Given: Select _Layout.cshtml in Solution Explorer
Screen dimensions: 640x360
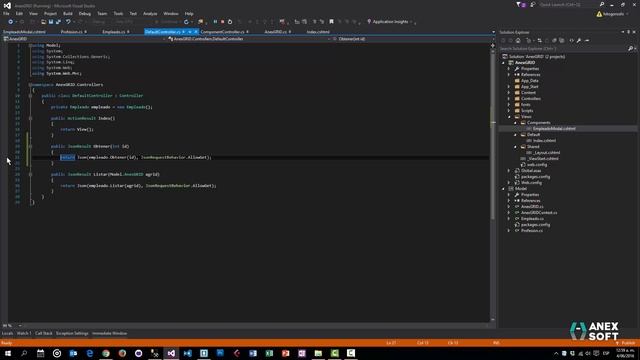Looking at the screenshot, I should [546, 153].
